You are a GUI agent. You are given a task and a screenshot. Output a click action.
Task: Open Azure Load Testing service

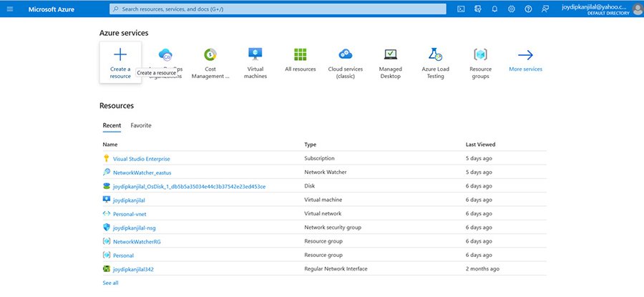tap(434, 55)
